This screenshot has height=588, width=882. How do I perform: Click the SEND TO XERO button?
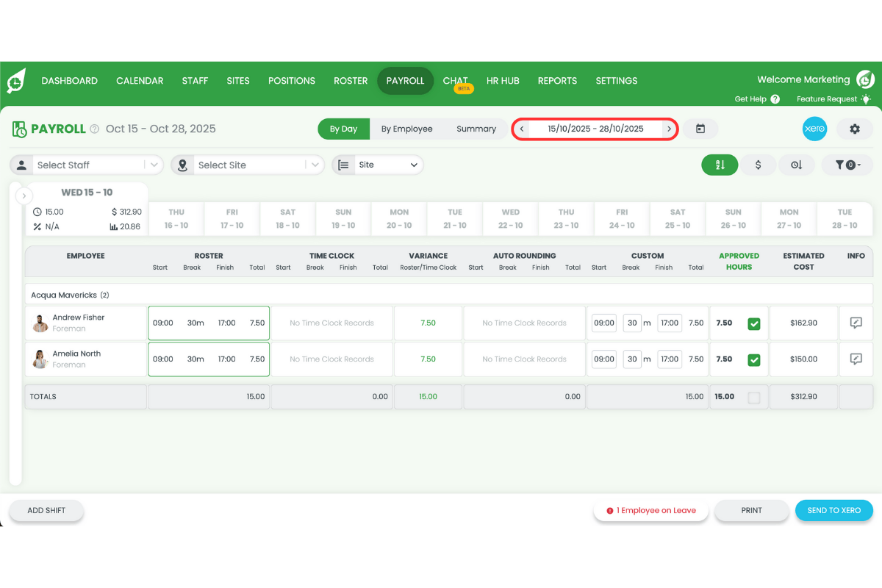[833, 510]
